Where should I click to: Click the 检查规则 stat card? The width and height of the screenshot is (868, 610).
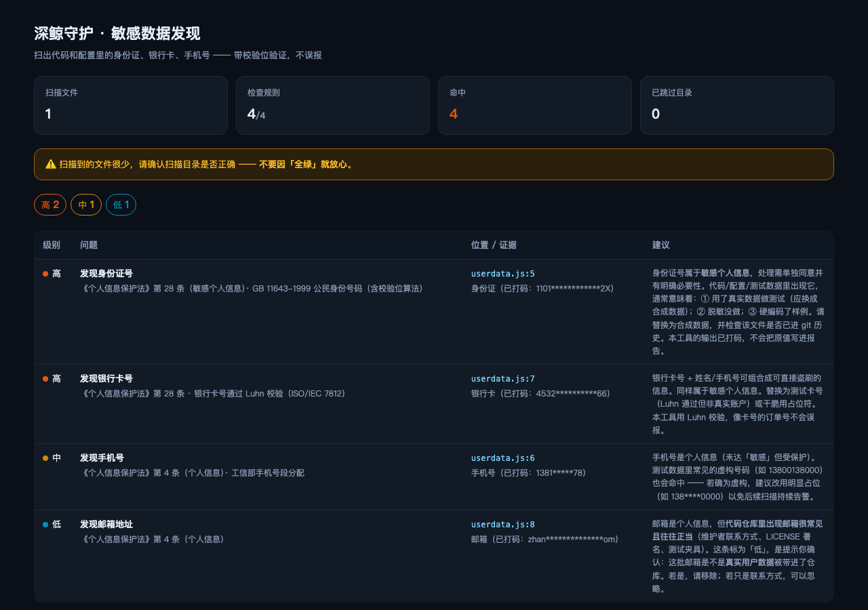pos(333,105)
